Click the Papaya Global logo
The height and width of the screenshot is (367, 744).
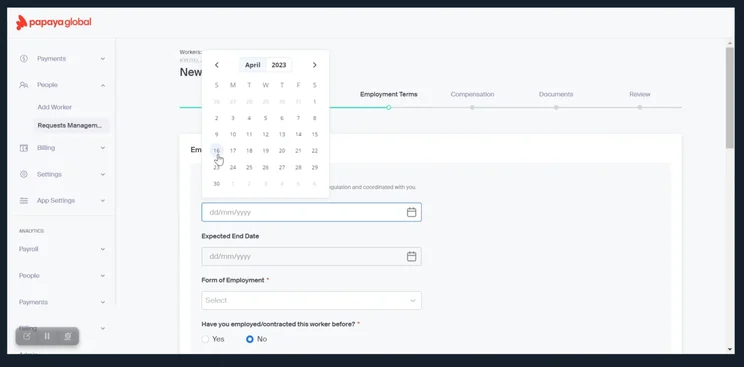point(54,22)
